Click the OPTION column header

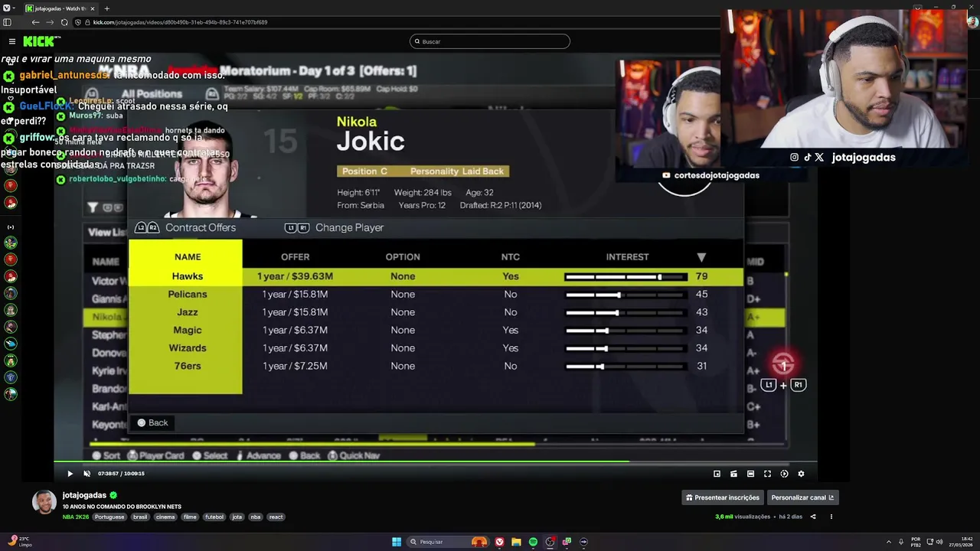point(403,257)
